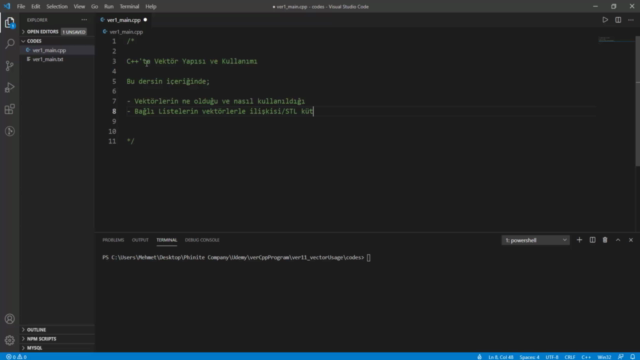Open the Run menu

click(109, 7)
